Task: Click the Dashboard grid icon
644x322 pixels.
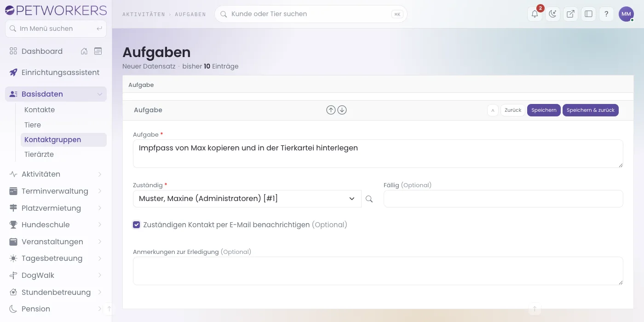Action: 13,51
